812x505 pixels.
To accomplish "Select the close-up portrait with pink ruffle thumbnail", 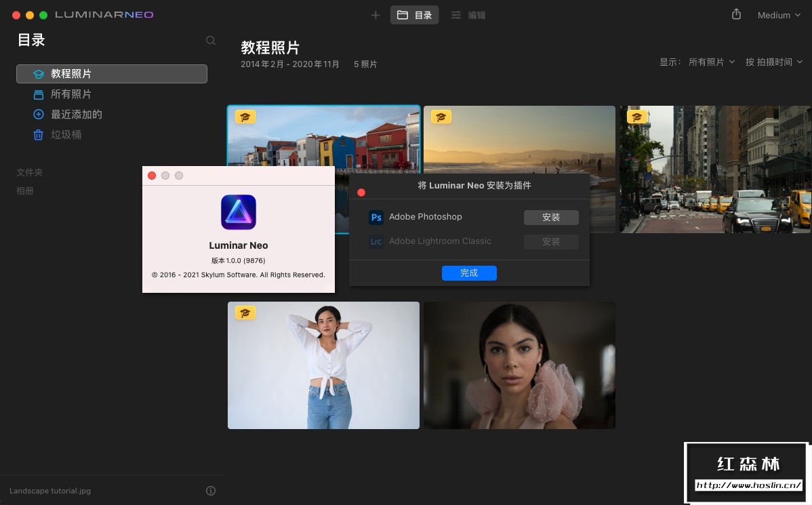I will coord(519,365).
